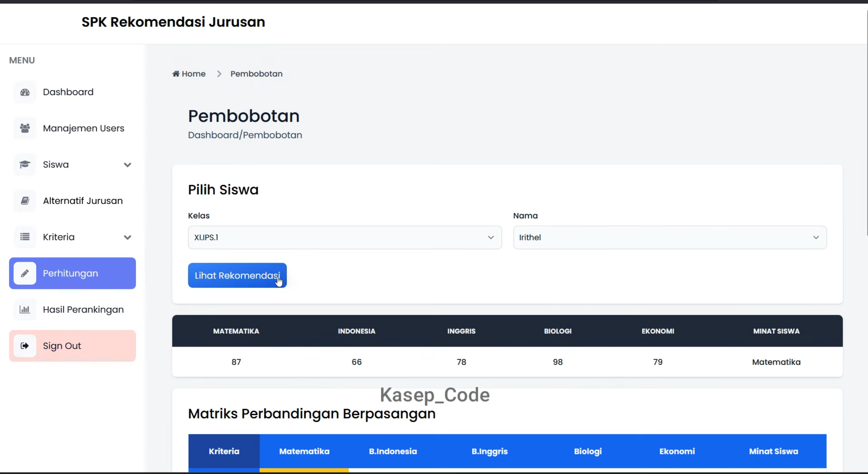
Task: Click the Manajemen Users people icon
Action: tap(25, 128)
